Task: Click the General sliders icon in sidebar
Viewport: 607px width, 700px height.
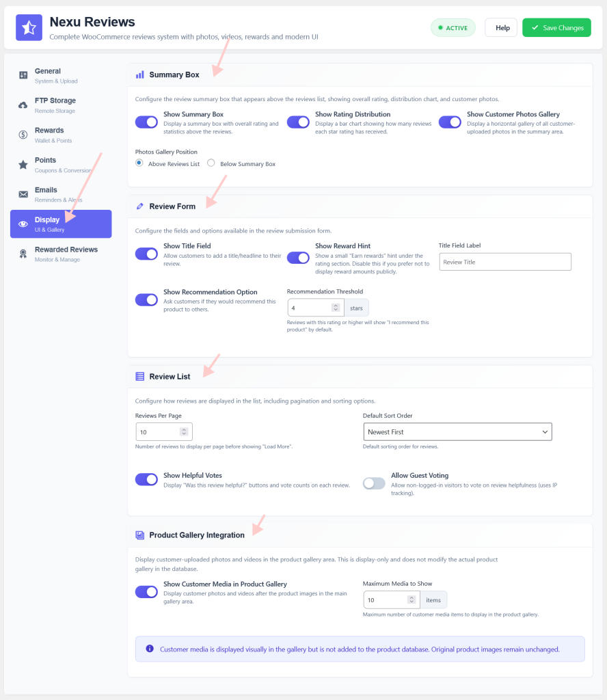Action: 23,75
